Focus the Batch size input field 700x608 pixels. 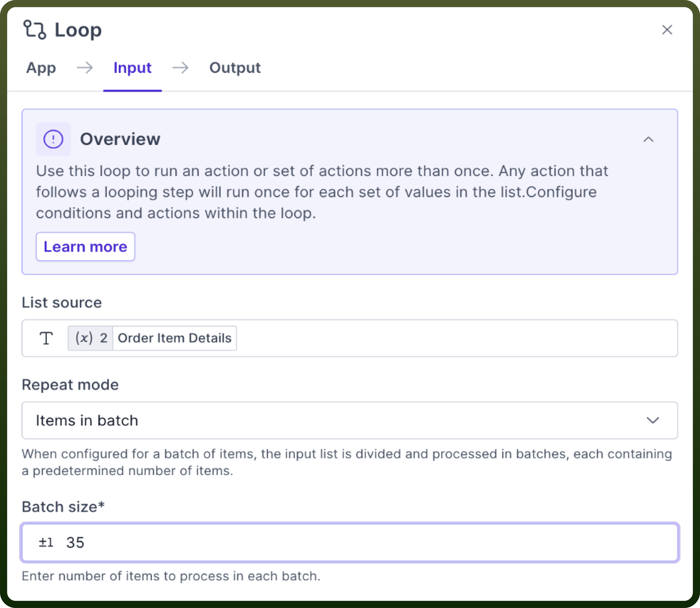(x=350, y=542)
